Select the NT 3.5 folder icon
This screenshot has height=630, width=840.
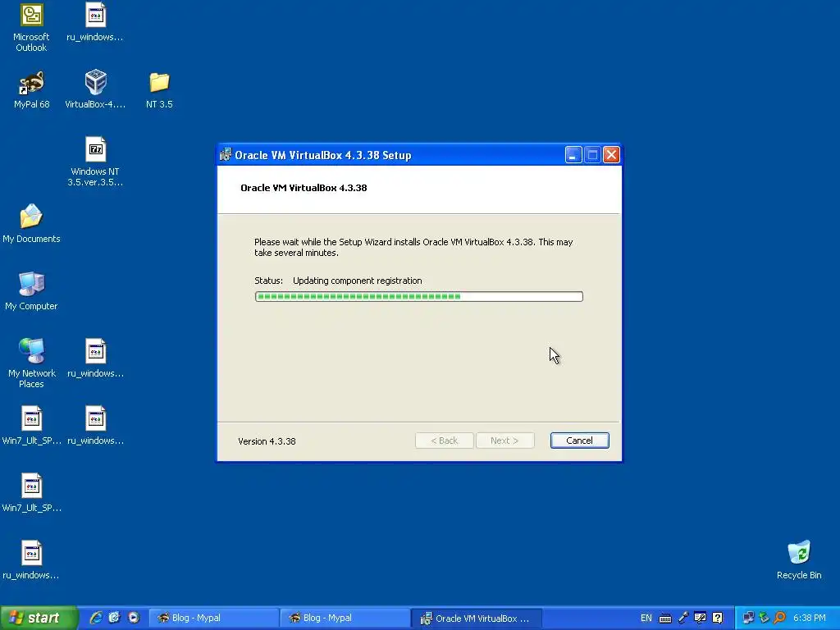[159, 90]
